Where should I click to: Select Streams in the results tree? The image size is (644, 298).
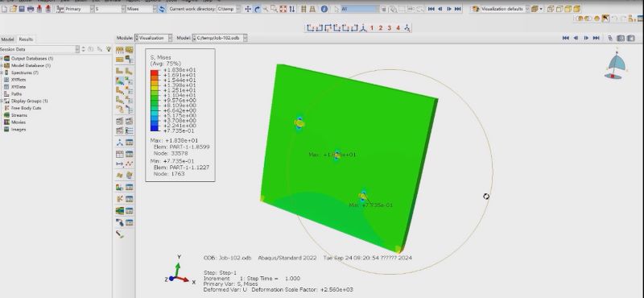(x=19, y=115)
